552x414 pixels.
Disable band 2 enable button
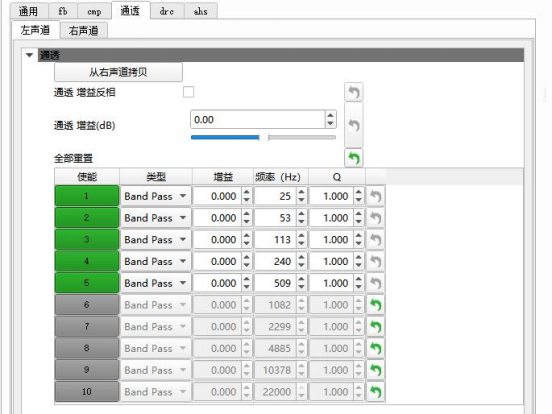pyautogui.click(x=87, y=218)
